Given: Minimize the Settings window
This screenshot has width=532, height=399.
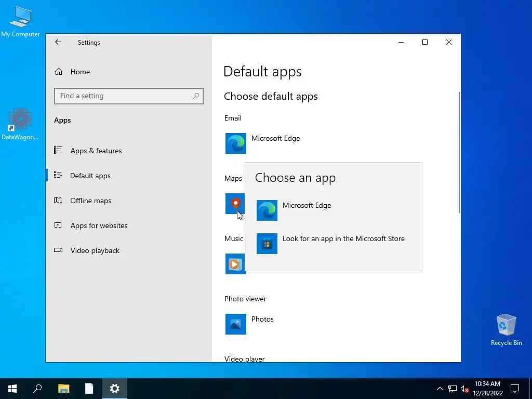Looking at the screenshot, I should point(401,42).
